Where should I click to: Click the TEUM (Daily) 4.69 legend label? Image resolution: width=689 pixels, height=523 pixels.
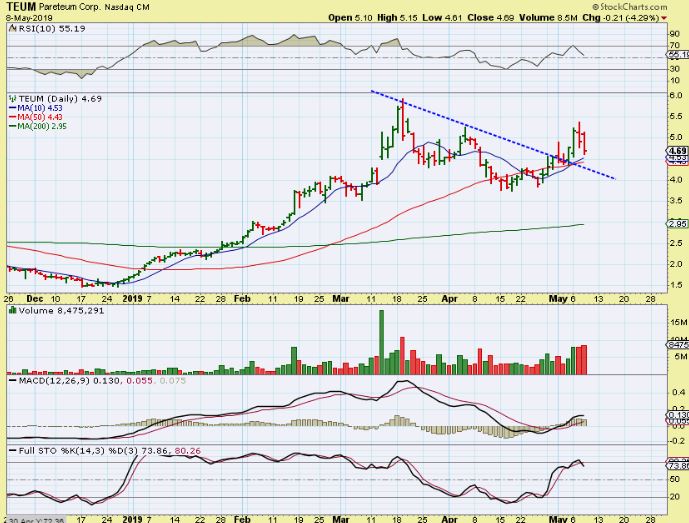[60, 99]
